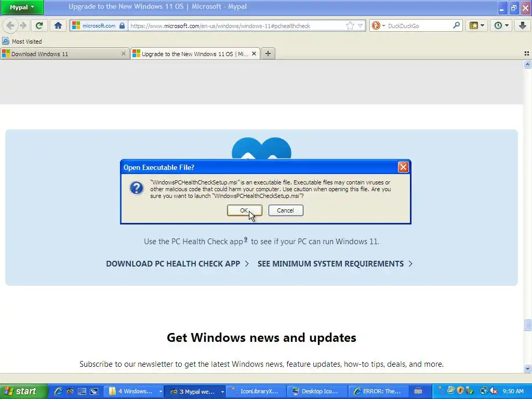Switch to the IconLibraryX taskbar window
Screen dimensions: 532x399
[257, 391]
